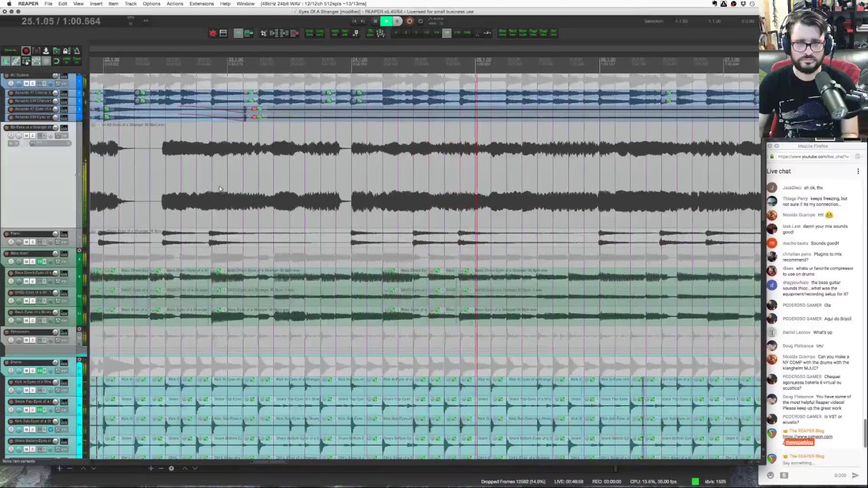The width and height of the screenshot is (868, 488).
Task: Go to the project start with the transport rewind button
Action: pyautogui.click(x=355, y=21)
